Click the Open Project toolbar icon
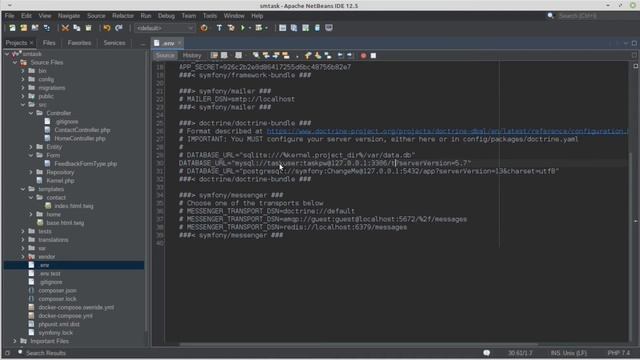640x360 pixels. click(35, 28)
